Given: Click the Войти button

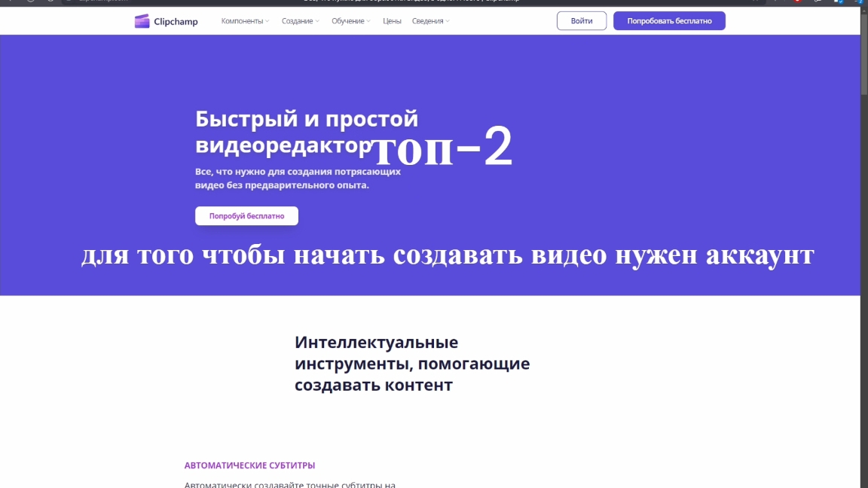Looking at the screenshot, I should point(581,21).
